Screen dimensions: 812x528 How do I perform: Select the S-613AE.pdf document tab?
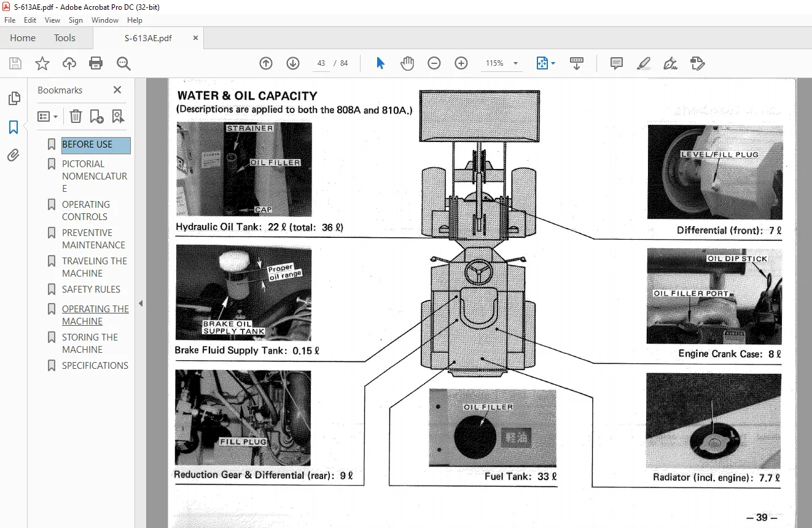tap(148, 38)
